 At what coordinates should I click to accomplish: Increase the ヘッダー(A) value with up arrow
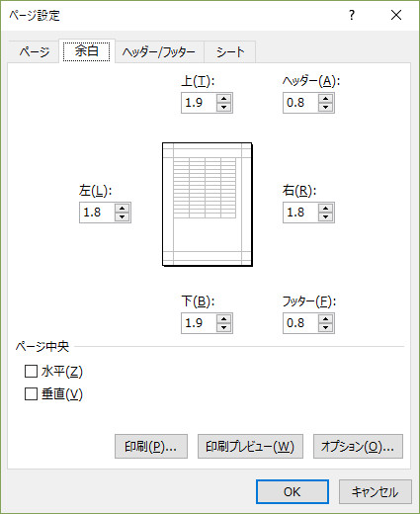[x=326, y=99]
